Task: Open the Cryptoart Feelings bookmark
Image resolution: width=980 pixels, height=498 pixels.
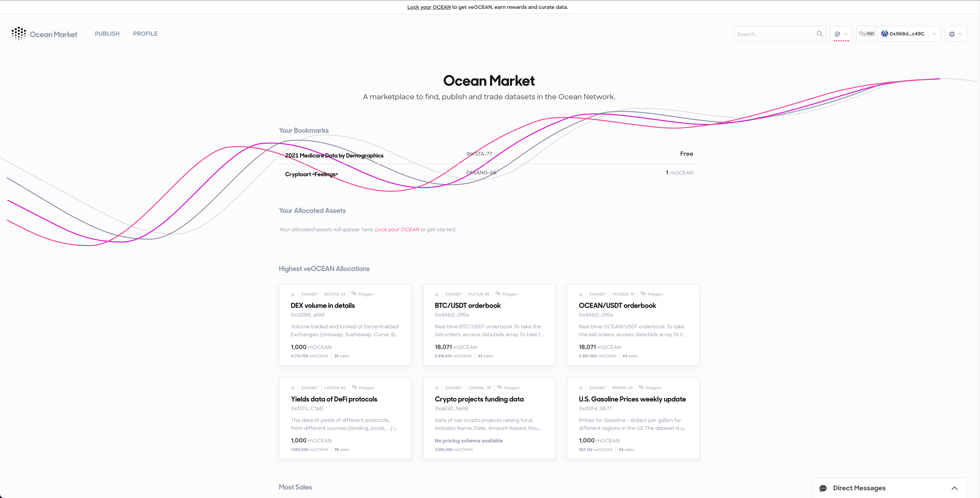Action: tap(311, 174)
